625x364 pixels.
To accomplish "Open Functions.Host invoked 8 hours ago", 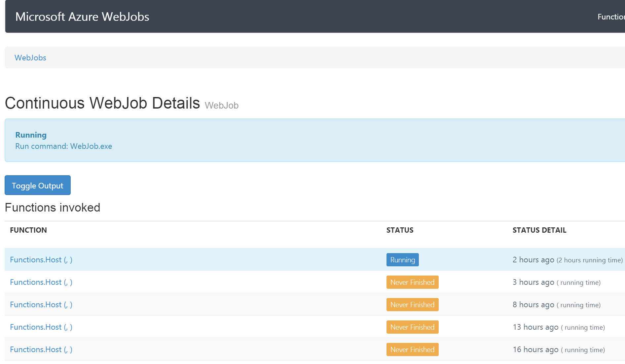I will [41, 305].
